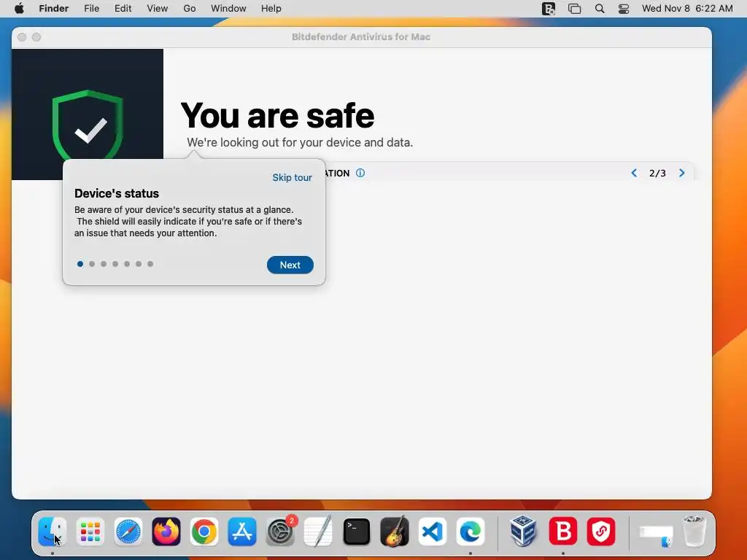Open Bitdefender Antivirus from the Dock

pos(563,531)
